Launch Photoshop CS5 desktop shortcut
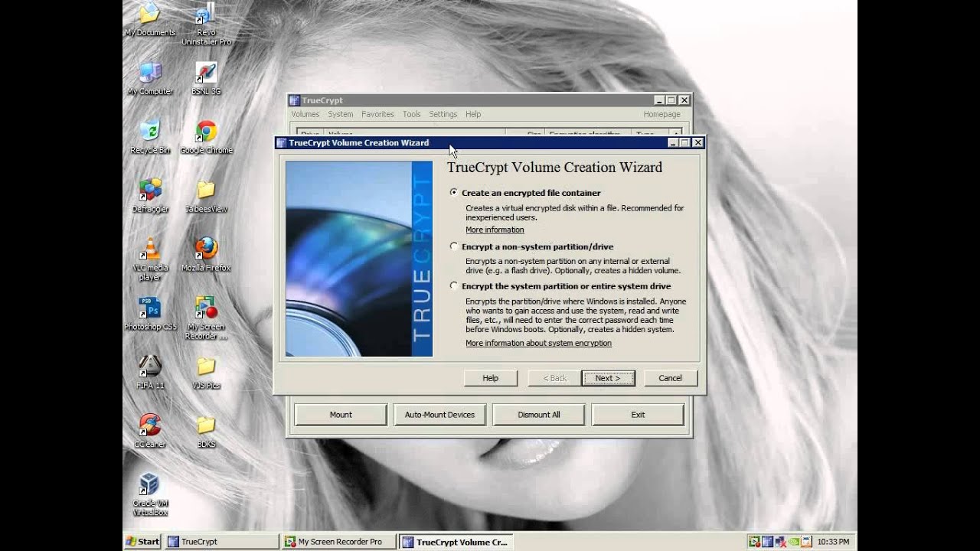The image size is (980, 551). pyautogui.click(x=150, y=313)
